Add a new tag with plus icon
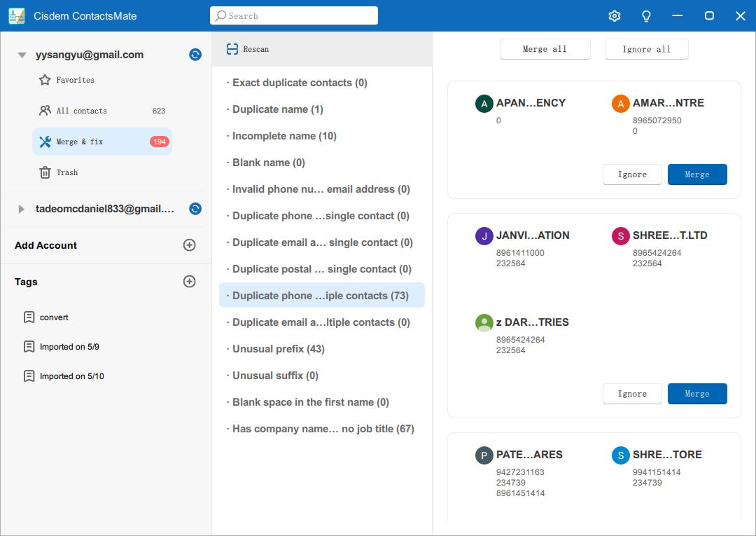 [x=189, y=282]
